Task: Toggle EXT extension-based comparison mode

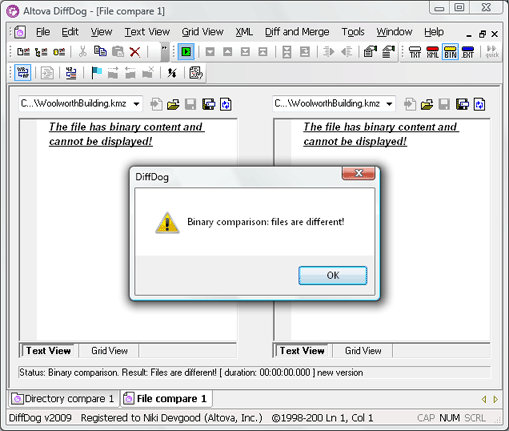Action: coord(468,52)
